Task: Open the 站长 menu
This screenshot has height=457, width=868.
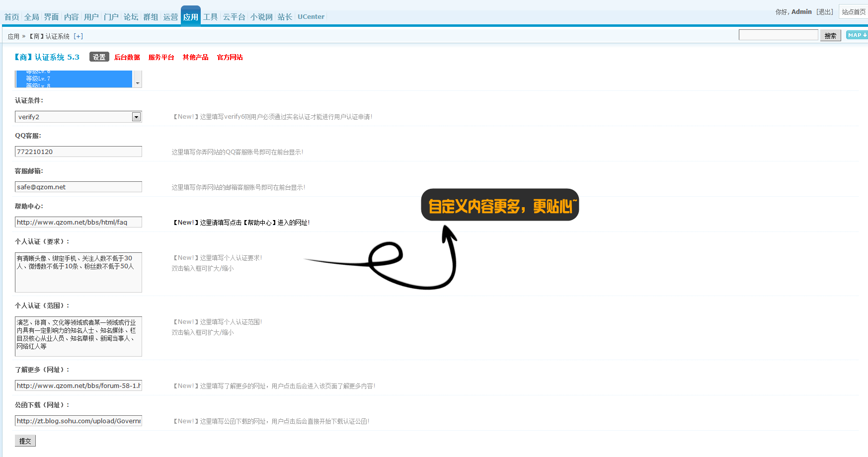Action: click(285, 17)
